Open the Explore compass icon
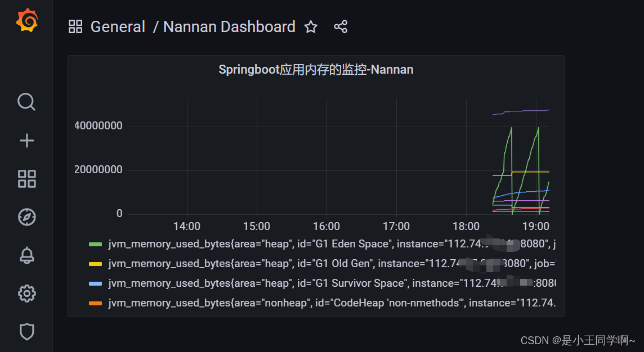This screenshot has height=352, width=644. point(26,217)
